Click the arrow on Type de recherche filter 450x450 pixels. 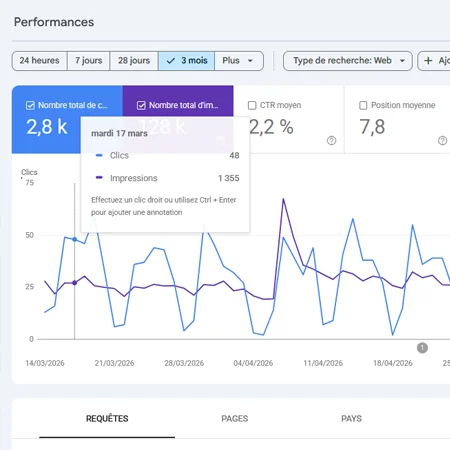pos(402,61)
